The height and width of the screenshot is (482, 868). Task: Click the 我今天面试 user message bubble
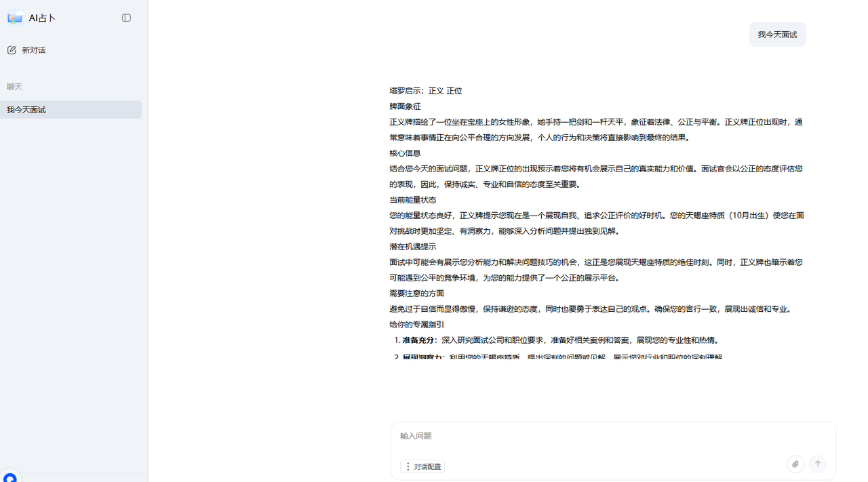point(777,35)
